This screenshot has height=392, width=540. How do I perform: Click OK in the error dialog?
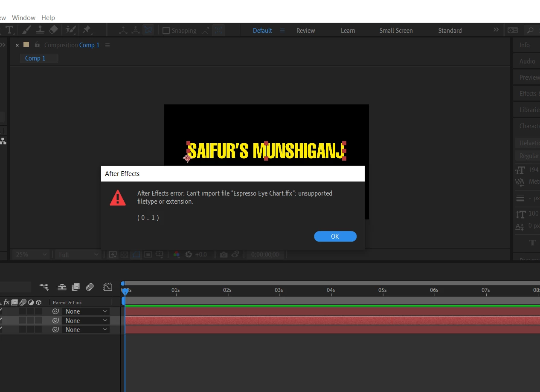(x=335, y=236)
